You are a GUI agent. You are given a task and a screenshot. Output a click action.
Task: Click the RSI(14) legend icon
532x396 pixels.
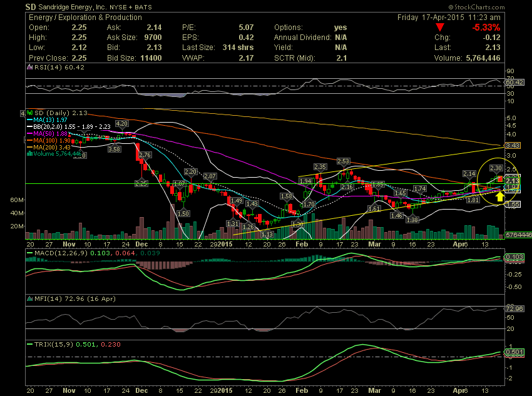30,67
